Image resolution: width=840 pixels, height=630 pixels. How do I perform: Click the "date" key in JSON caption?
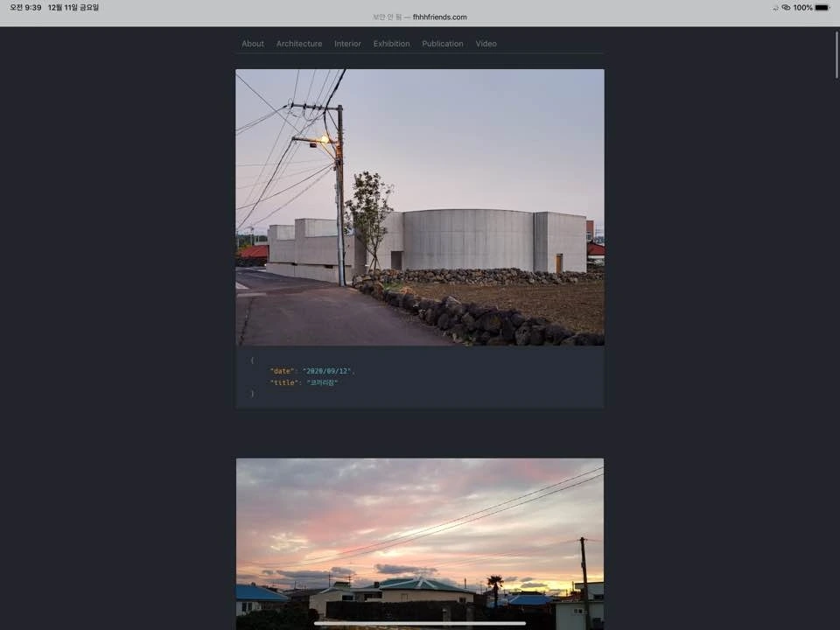coord(281,371)
